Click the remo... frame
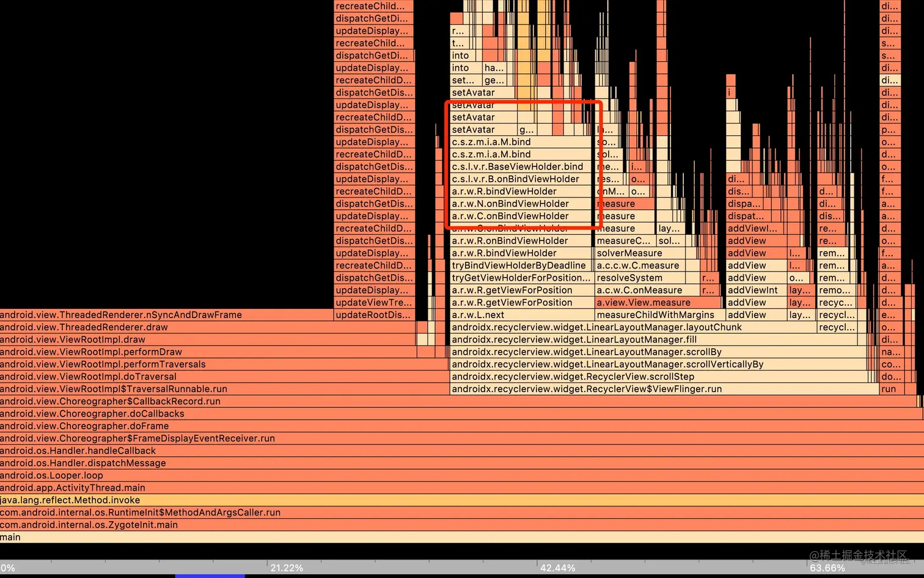 tap(837, 290)
